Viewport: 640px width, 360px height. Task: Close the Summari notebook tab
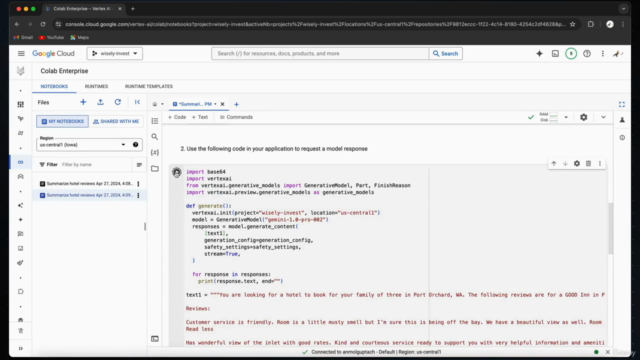tap(222, 104)
